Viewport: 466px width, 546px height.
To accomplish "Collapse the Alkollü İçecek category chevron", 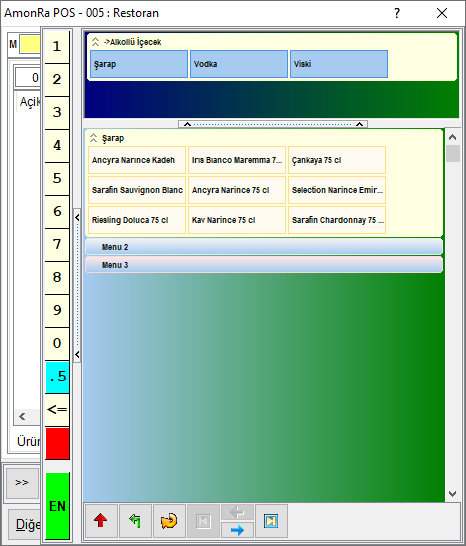I will pos(95,42).
